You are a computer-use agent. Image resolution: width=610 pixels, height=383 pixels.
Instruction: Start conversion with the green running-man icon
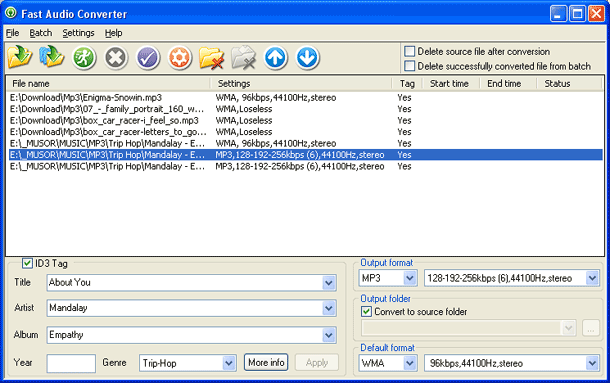tap(84, 58)
